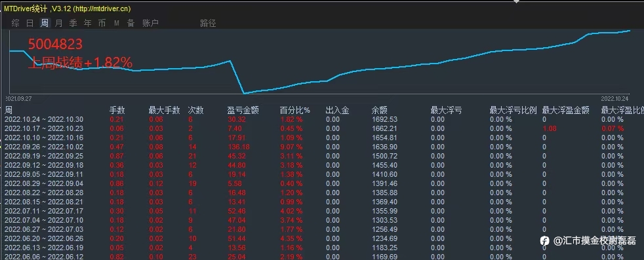The height and width of the screenshot is (260, 644).
Task: Switch to the 综 summary tab
Action: coord(16,24)
